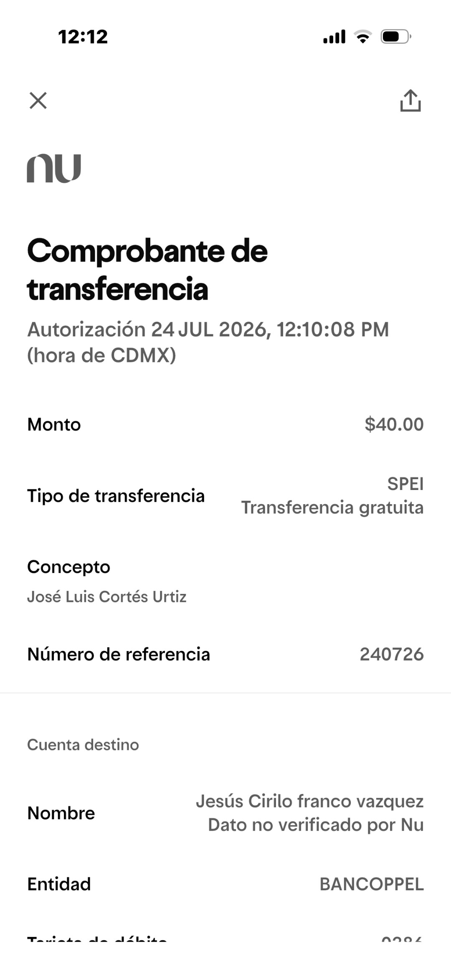Tap the 12:12 clock in status bar
This screenshot has width=451, height=980.
(x=83, y=37)
